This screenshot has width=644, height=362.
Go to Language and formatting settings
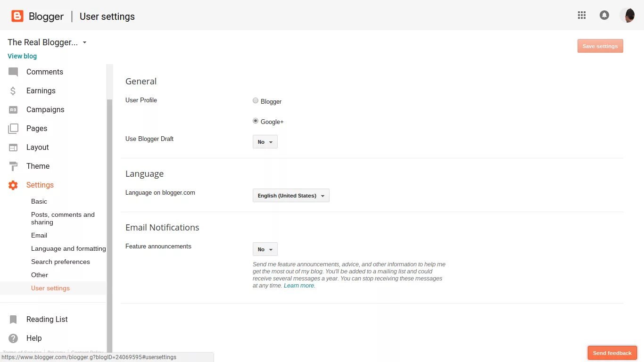click(68, 248)
